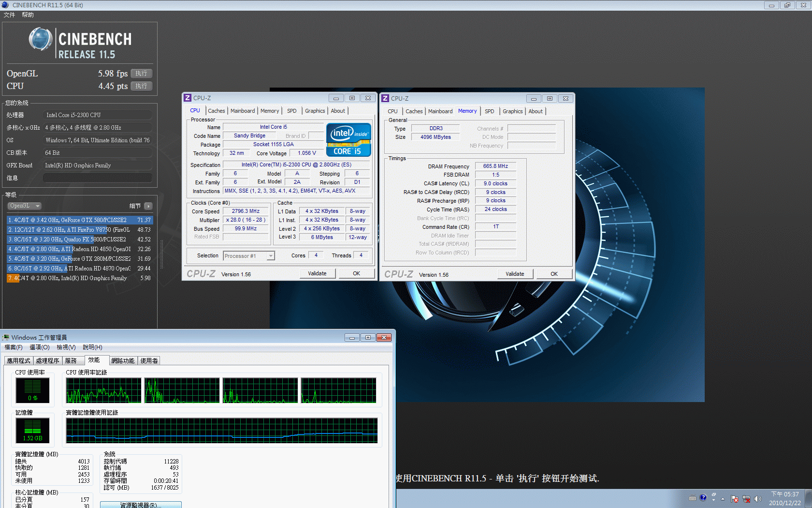Click Validate in CPU-Z CPU window
812x508 pixels.
point(317,273)
